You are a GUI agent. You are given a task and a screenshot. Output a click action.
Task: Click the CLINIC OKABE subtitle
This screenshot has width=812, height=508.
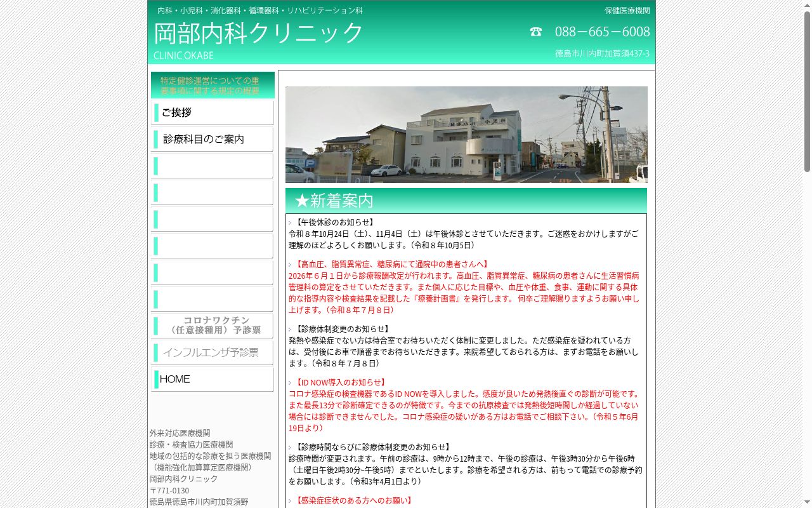pyautogui.click(x=184, y=55)
